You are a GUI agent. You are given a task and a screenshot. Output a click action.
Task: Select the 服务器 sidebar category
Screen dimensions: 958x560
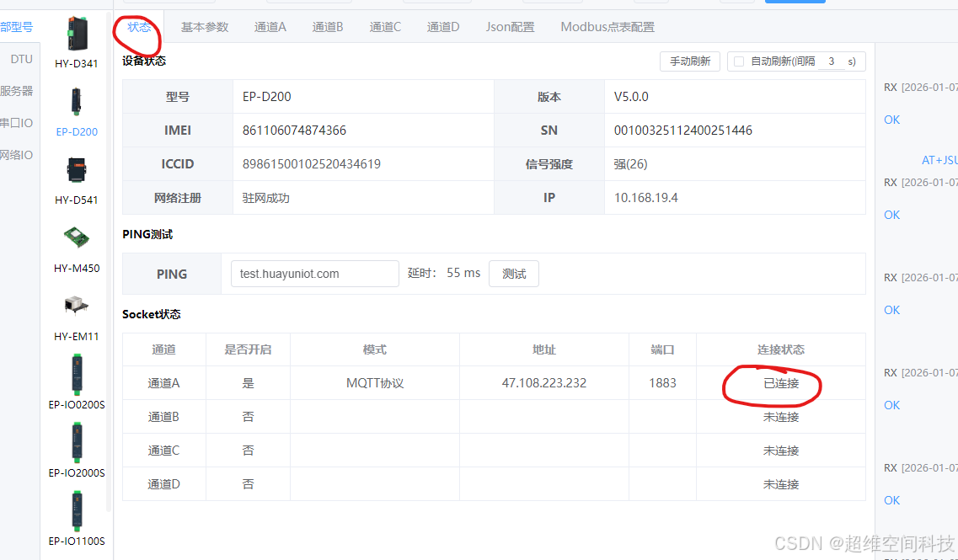tap(17, 91)
